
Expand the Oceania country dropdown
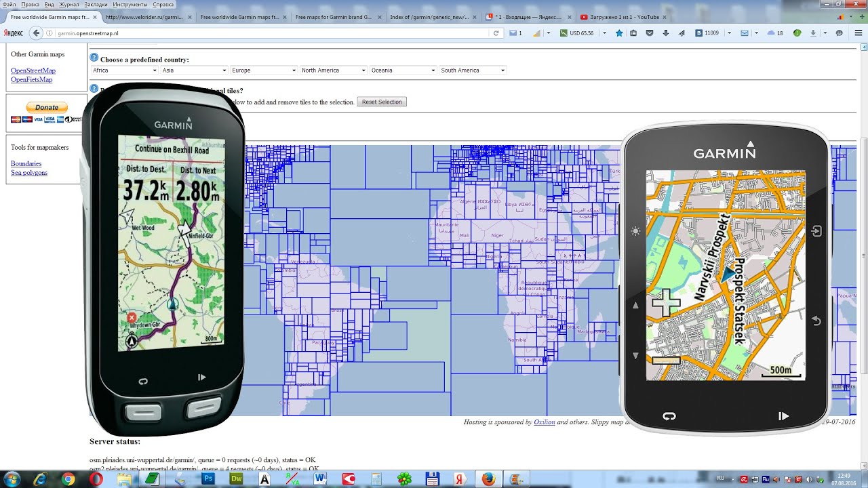pos(403,70)
